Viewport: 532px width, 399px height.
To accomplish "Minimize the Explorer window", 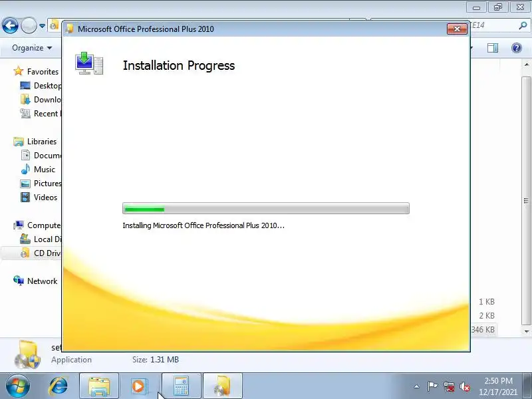I will pos(476,7).
